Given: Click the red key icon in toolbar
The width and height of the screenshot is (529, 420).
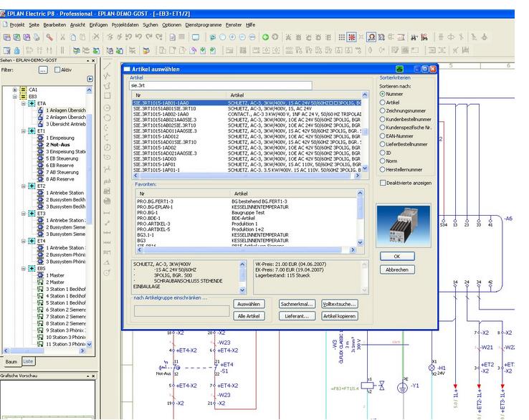Looking at the screenshot, I should pyautogui.click(x=49, y=37).
